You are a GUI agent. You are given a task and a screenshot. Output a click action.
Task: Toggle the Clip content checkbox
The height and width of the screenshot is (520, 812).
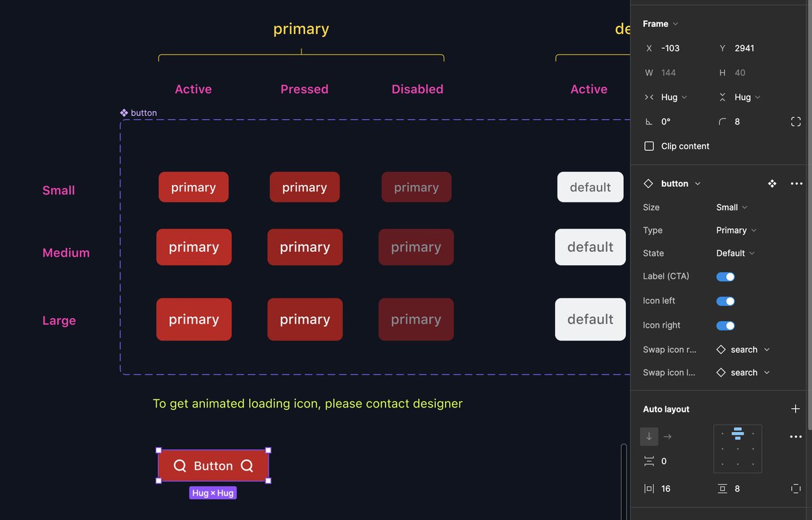[649, 146]
